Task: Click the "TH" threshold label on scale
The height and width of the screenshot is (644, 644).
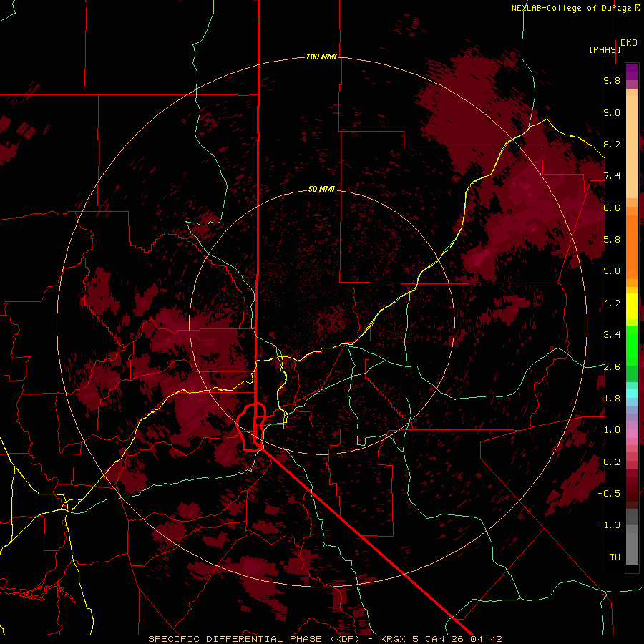Action: (x=615, y=557)
